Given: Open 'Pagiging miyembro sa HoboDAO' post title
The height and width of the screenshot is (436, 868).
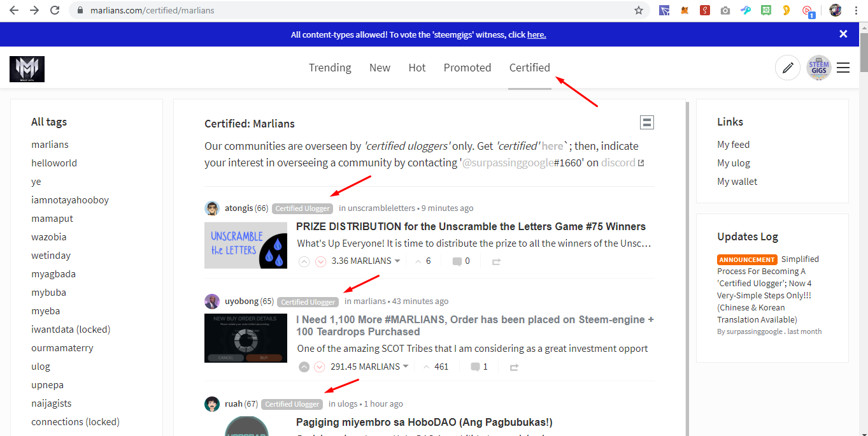Looking at the screenshot, I should pos(424,423).
